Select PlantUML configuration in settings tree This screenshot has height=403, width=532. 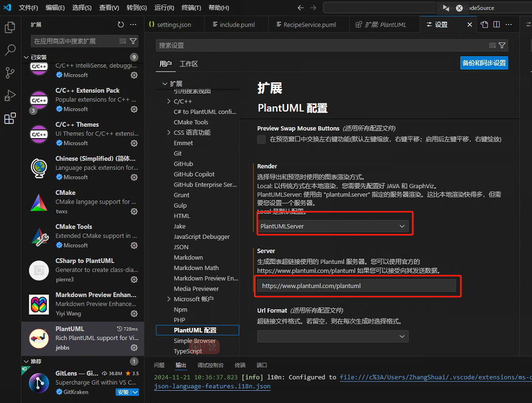tap(197, 330)
